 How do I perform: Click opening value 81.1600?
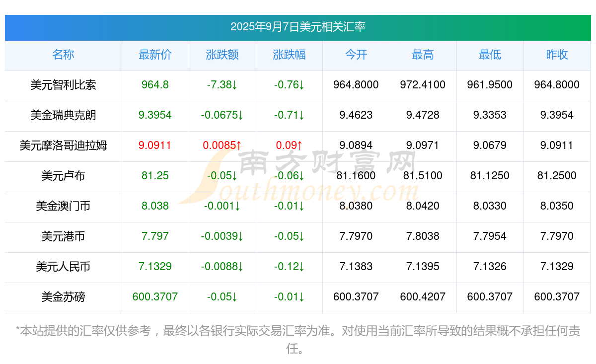tap(356, 176)
